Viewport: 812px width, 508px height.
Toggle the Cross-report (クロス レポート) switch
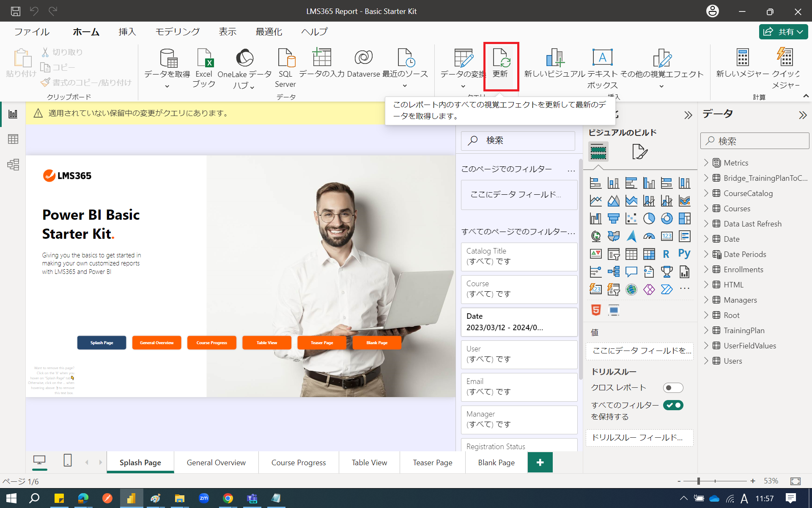[x=673, y=388]
